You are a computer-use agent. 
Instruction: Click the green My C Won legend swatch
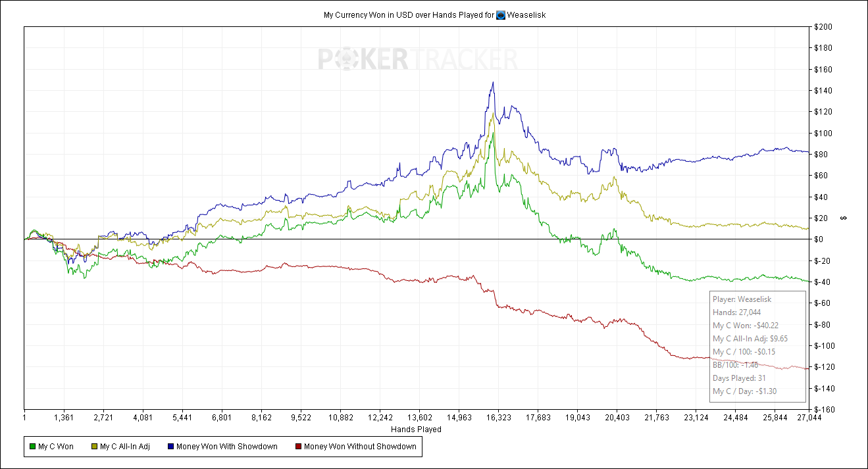click(x=32, y=447)
